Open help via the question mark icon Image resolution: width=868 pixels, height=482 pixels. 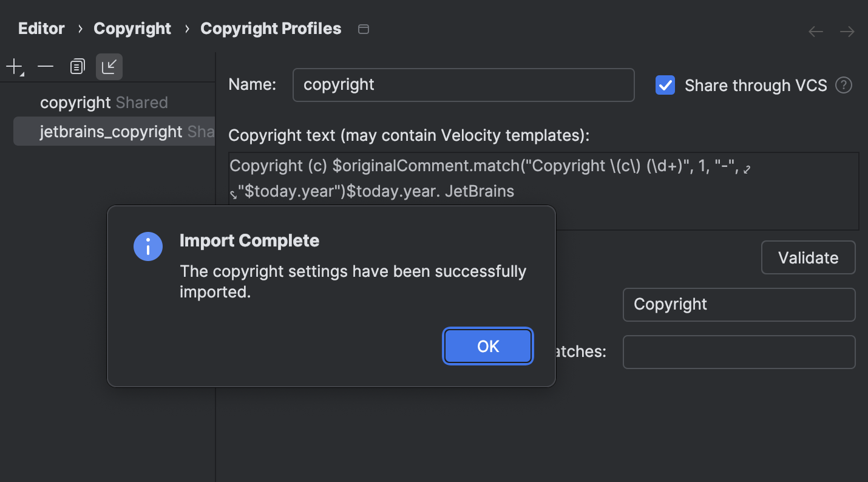[844, 86]
